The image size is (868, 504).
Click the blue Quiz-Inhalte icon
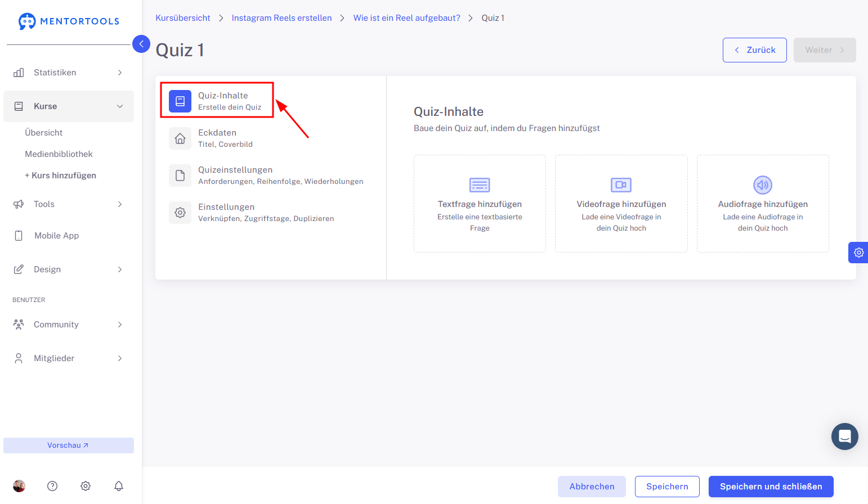180,101
